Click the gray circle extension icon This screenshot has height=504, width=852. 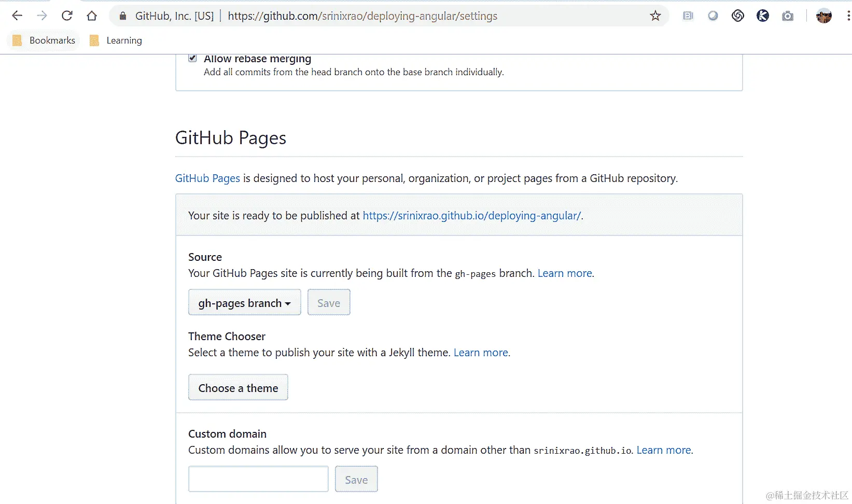coord(713,16)
